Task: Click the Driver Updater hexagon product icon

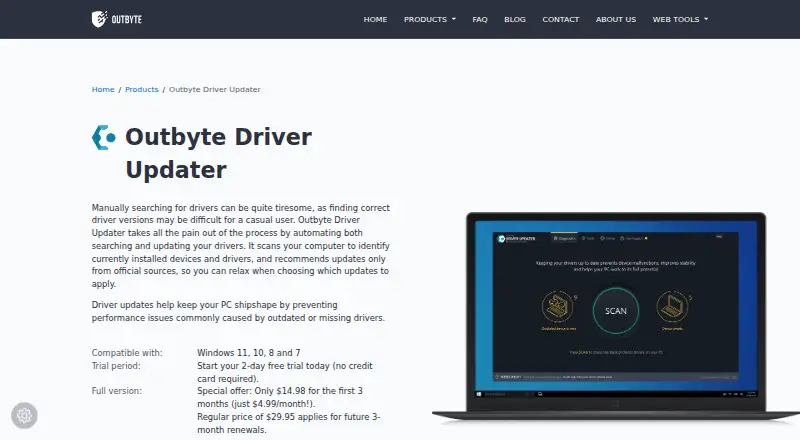Action: [104, 137]
